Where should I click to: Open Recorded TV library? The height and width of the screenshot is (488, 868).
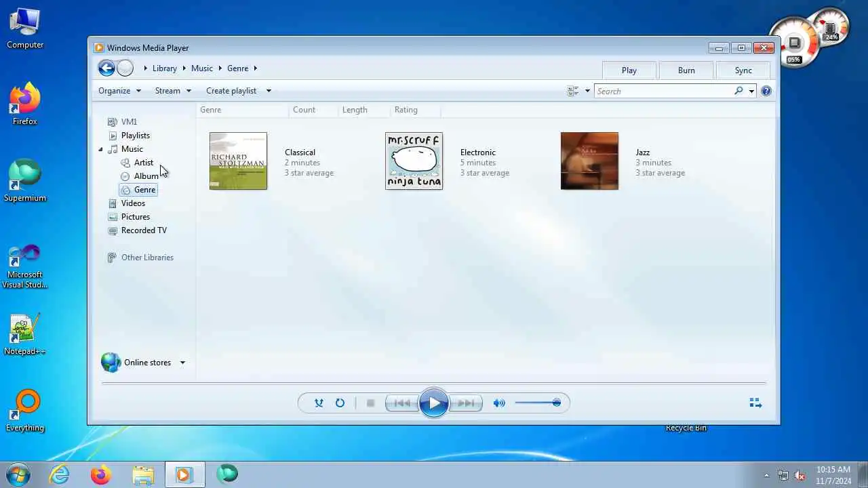(x=144, y=230)
